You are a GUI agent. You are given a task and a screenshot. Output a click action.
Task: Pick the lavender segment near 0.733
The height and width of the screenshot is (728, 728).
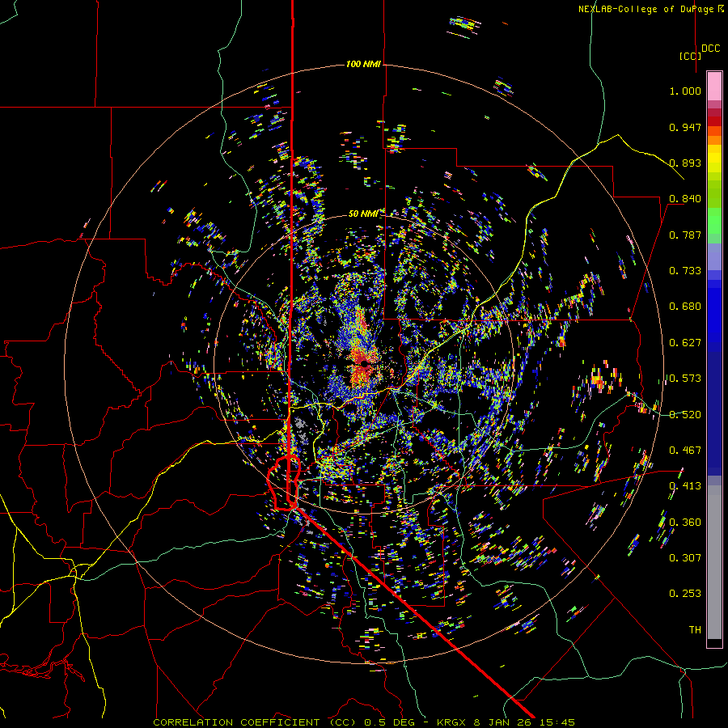(x=714, y=256)
